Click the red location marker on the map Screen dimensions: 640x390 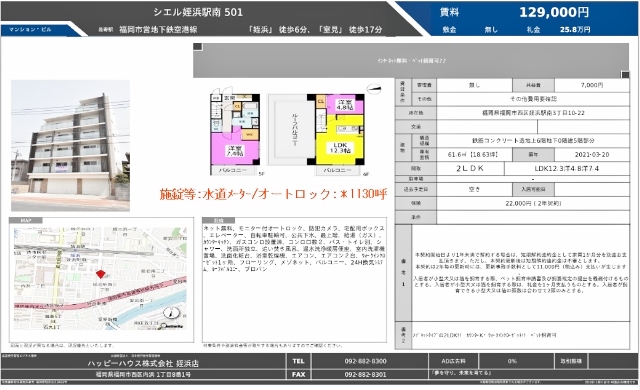coord(100,274)
